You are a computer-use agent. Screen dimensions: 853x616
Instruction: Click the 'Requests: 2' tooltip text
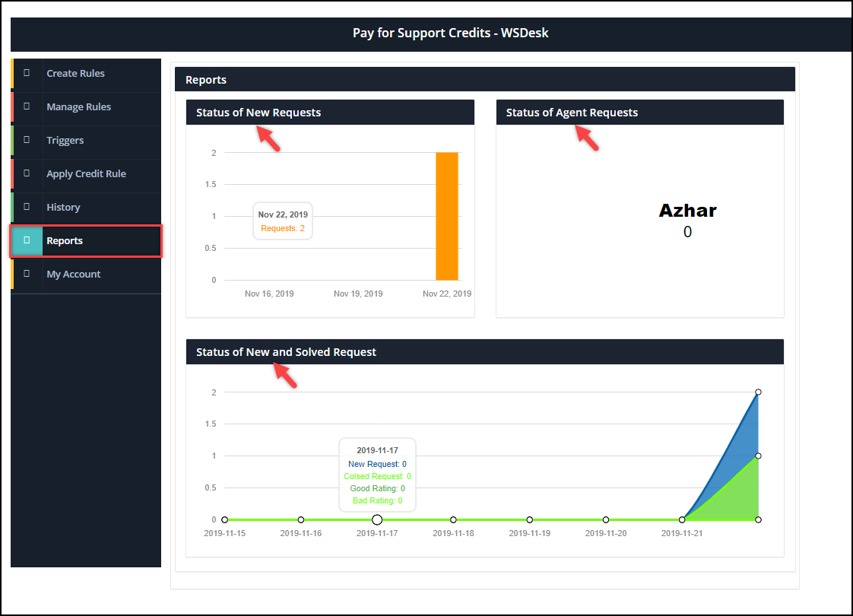282,229
